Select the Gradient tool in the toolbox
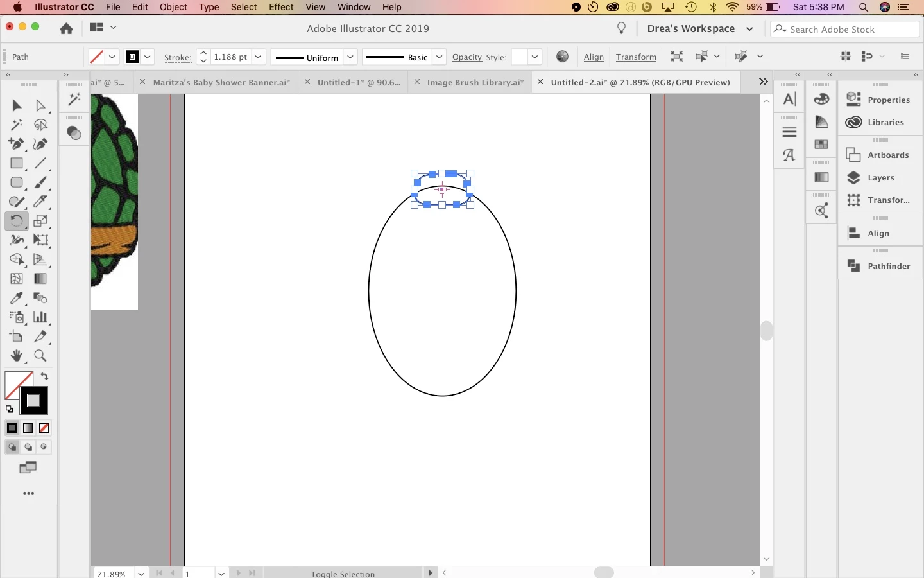Viewport: 924px width, 578px height. tap(40, 279)
